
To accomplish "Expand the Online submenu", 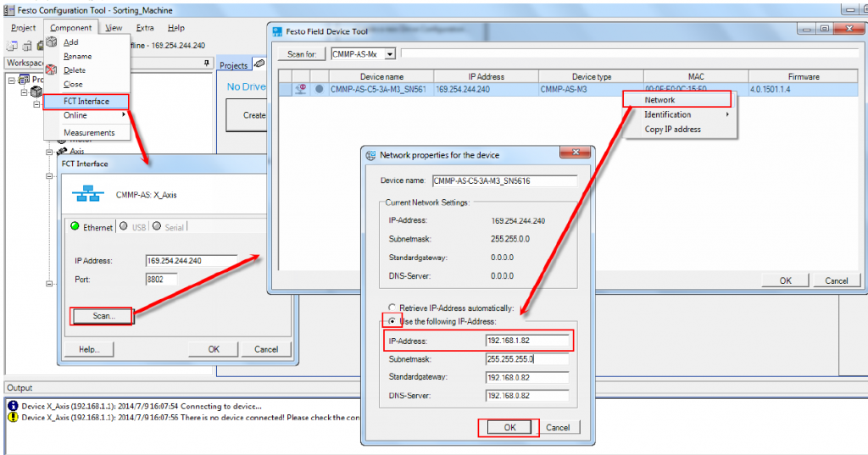I will [86, 115].
